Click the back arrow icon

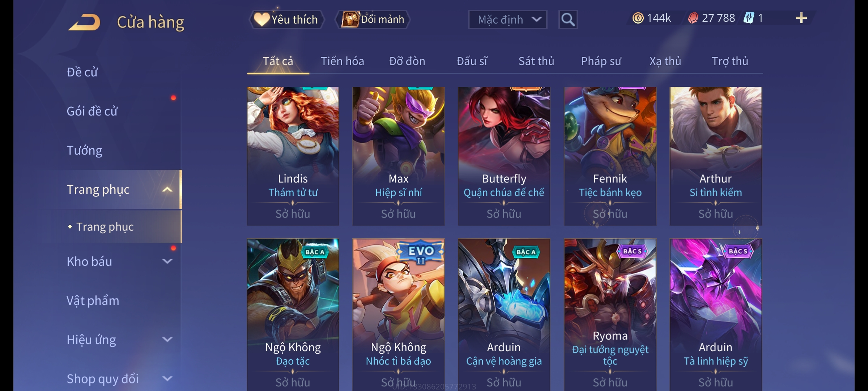[x=84, y=22]
